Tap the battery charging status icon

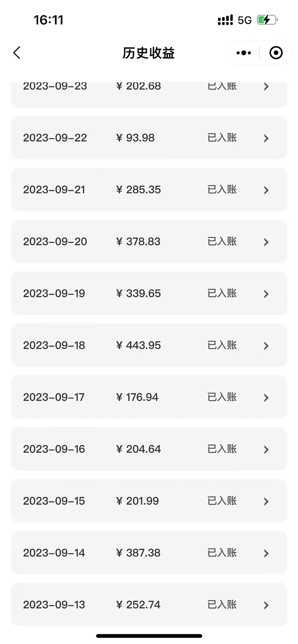(x=267, y=20)
